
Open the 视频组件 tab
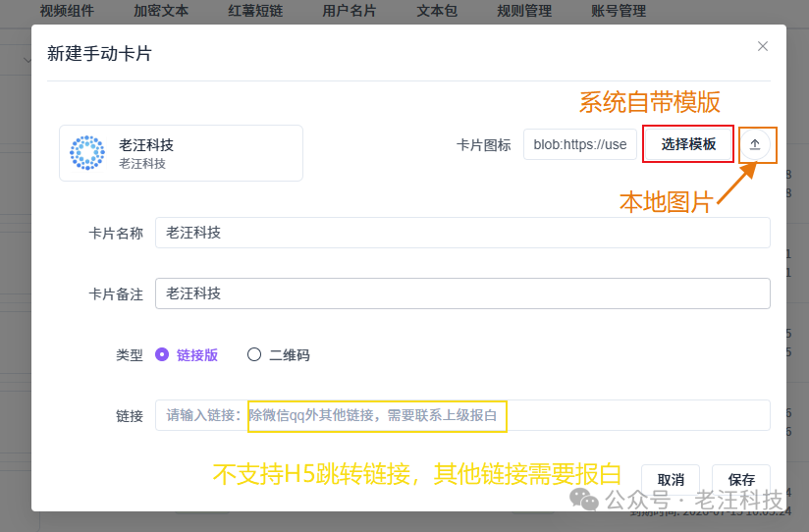(x=67, y=11)
